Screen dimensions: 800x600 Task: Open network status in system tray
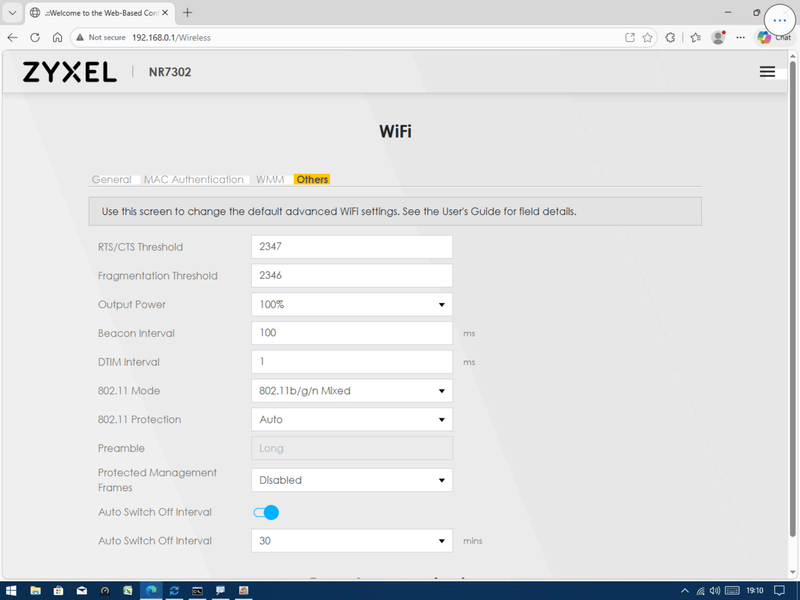coord(701,590)
